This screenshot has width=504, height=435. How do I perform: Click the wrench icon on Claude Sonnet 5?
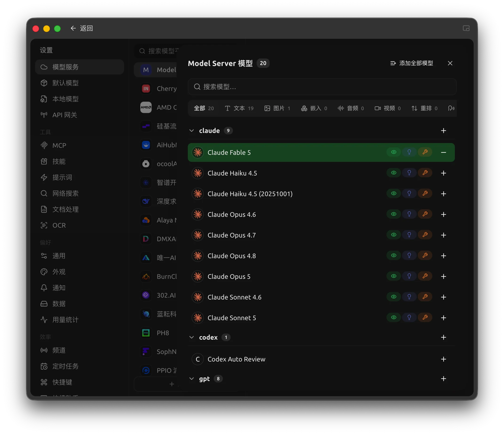[425, 317]
